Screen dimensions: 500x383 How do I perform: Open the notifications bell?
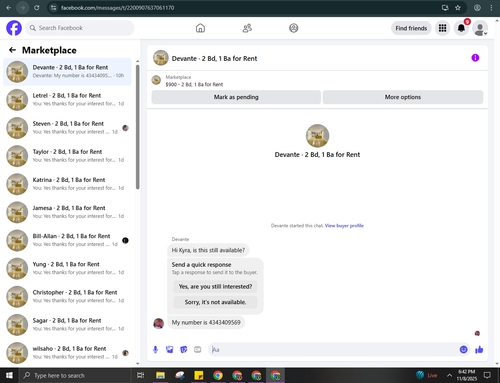coord(461,28)
